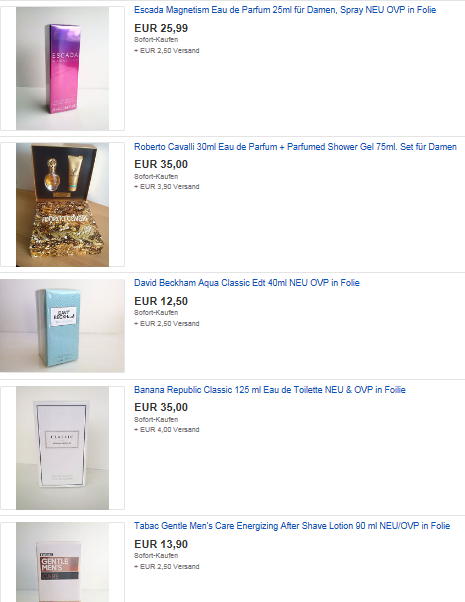
Task: Click the Gentle Men's Care product thumbnail
Action: tap(63, 562)
